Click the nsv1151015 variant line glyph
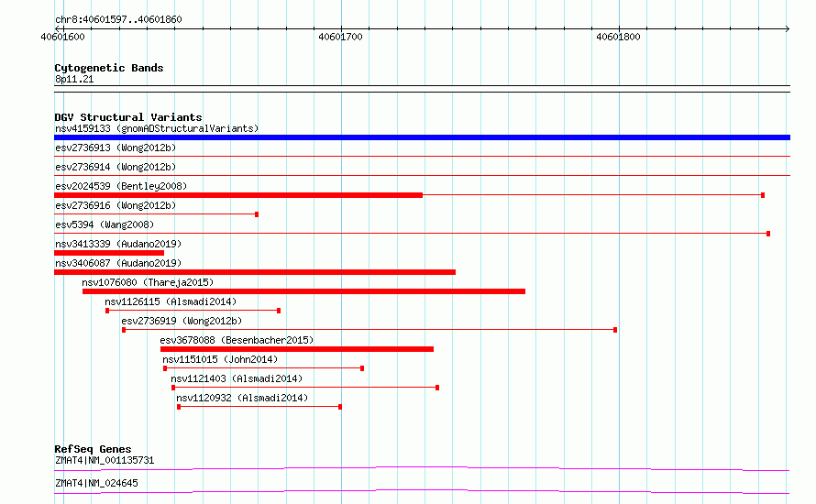The height and width of the screenshot is (504, 816). [263, 368]
